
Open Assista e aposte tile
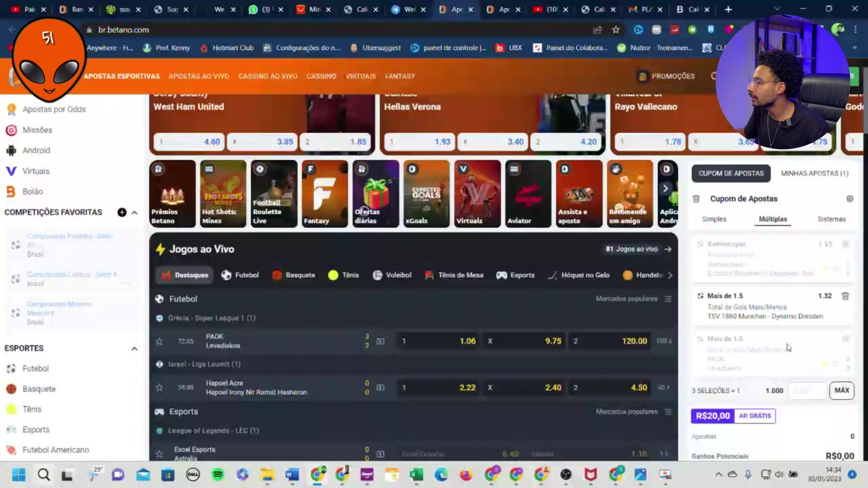pyautogui.click(x=579, y=193)
